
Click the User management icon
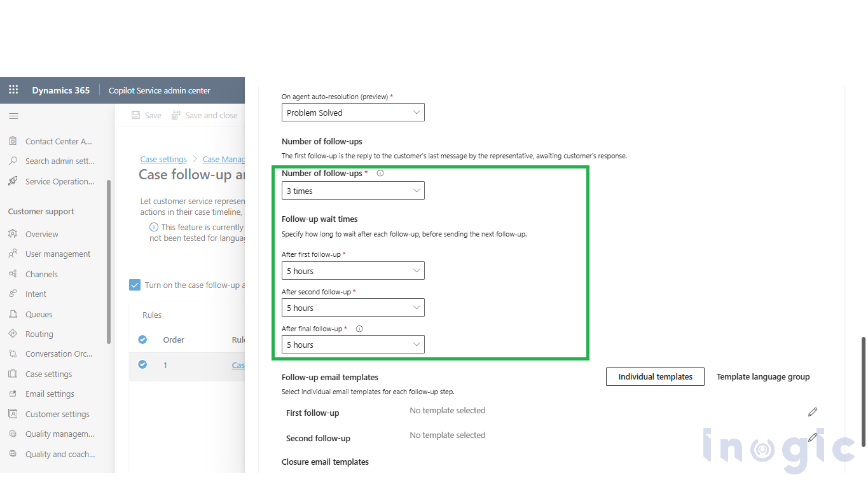pos(13,254)
